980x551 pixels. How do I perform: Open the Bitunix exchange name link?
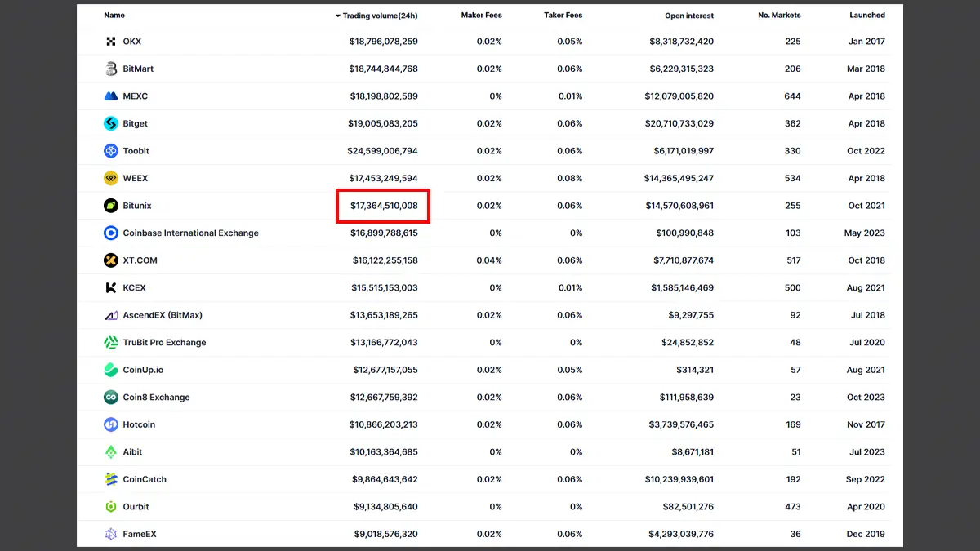(137, 206)
